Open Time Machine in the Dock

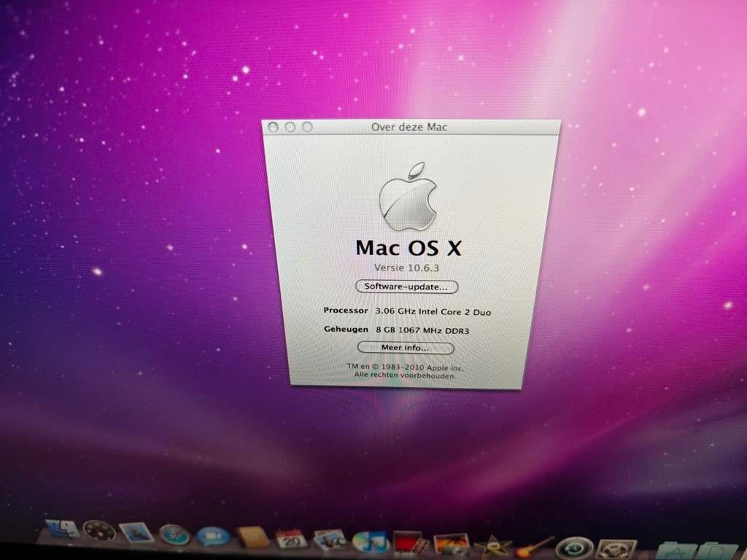coord(575,548)
